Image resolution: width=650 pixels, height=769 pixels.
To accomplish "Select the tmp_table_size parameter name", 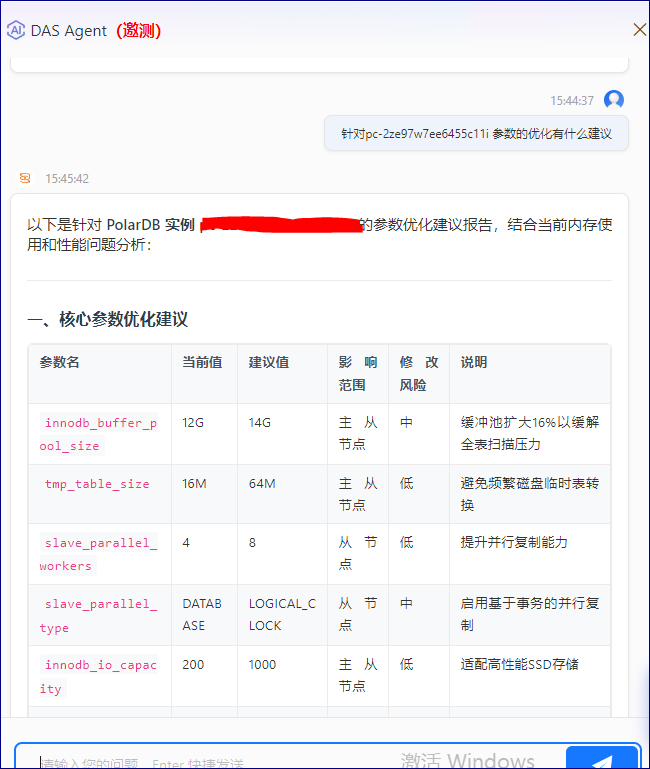I will [97, 484].
